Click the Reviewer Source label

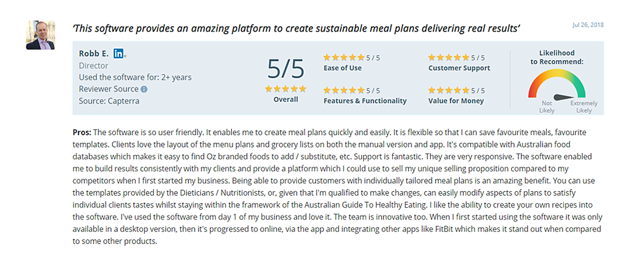109,89
